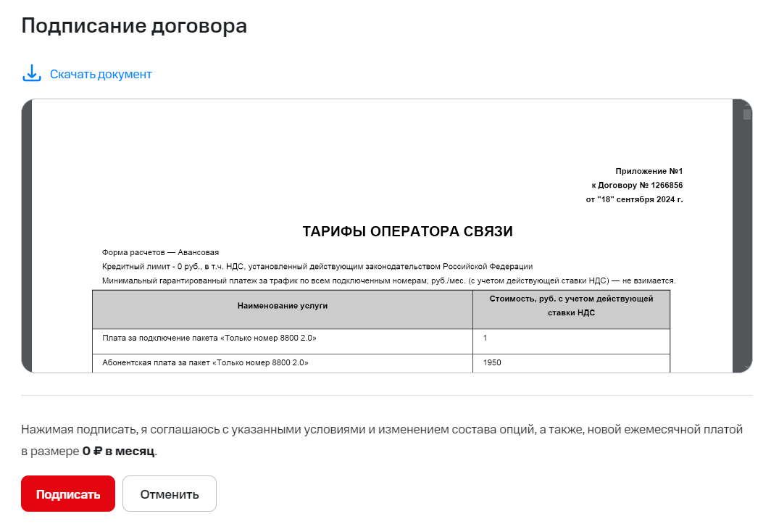771x532 pixels.
Task: Click the "Наименование услуги" table header
Action: 283,306
